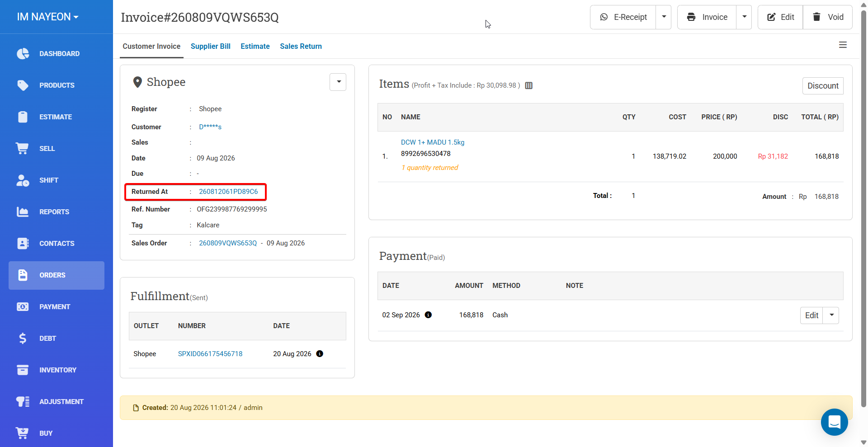Screen dimensions: 868x447
Task: Expand the Invoice print dropdown arrow
Action: pos(744,17)
